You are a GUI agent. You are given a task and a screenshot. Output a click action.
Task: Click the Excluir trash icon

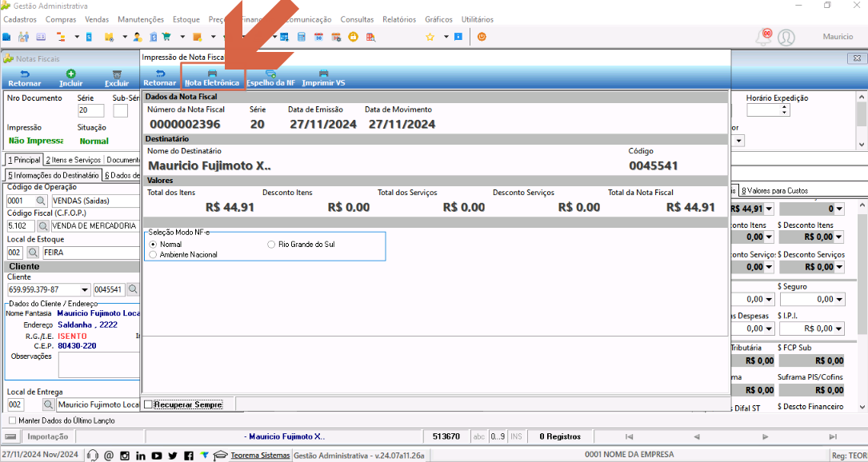(x=117, y=74)
